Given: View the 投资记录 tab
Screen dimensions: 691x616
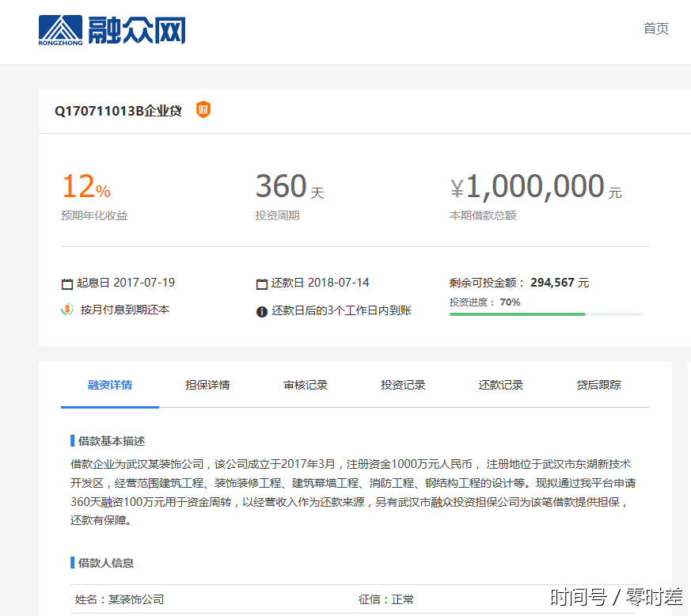Looking at the screenshot, I should coord(403,386).
